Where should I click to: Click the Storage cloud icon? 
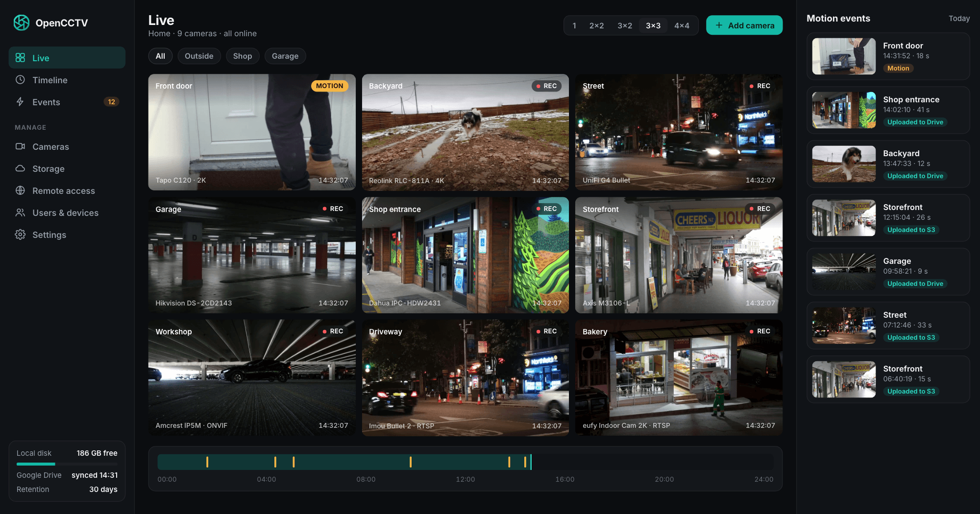pyautogui.click(x=20, y=168)
